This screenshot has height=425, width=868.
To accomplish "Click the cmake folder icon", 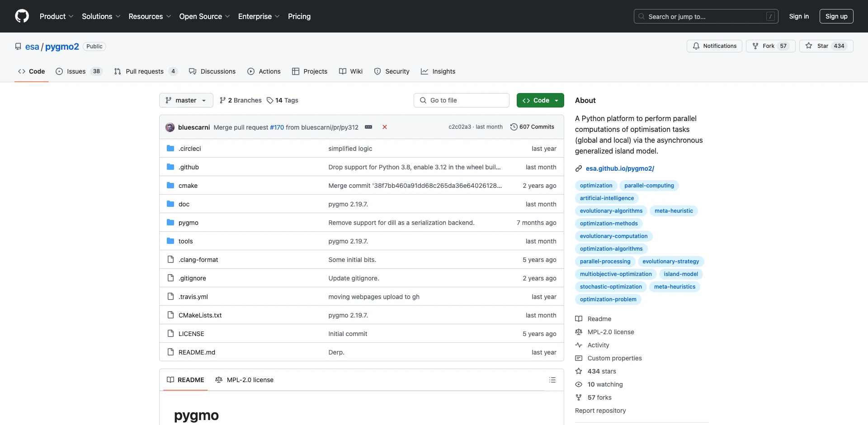I will coord(170,185).
